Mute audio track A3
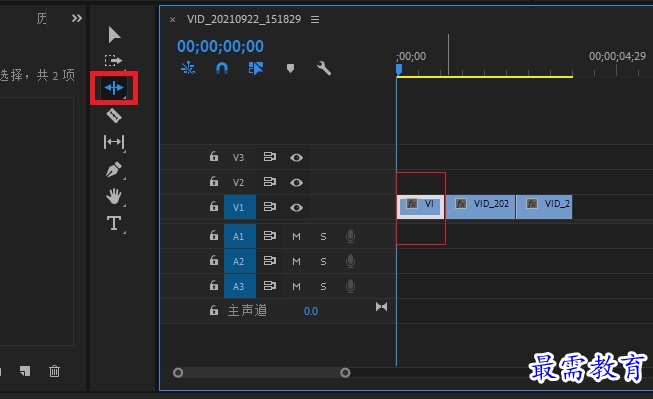 (x=296, y=287)
